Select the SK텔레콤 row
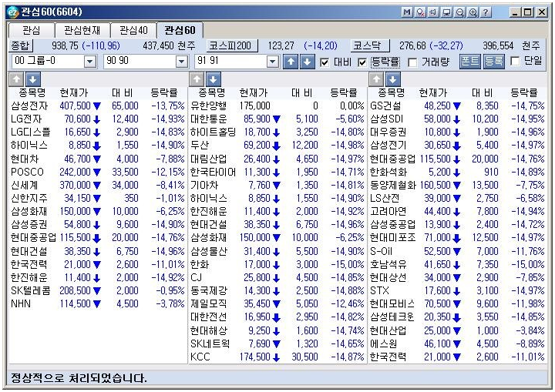 coord(97,290)
